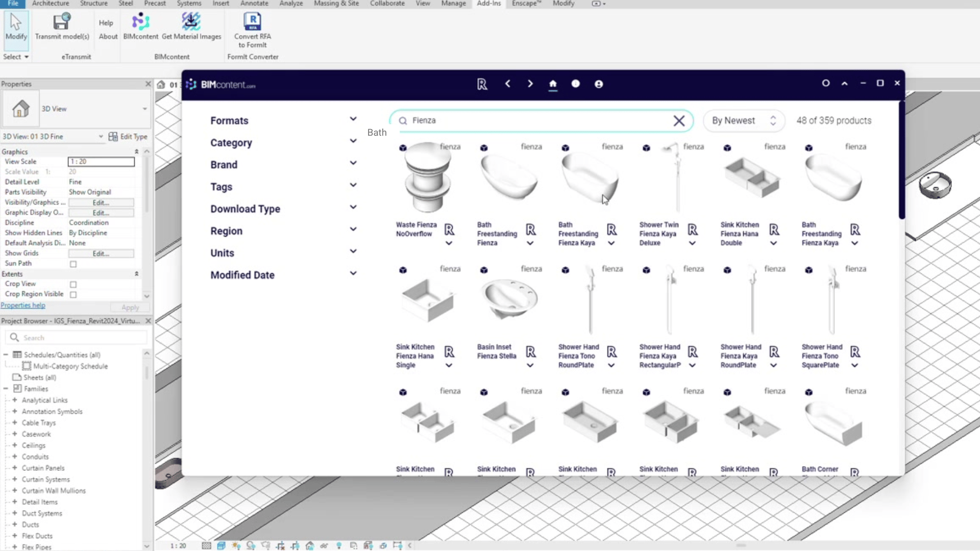Click Edit button for Graphic Display Options
Screen dimensions: 980x551
coord(101,213)
